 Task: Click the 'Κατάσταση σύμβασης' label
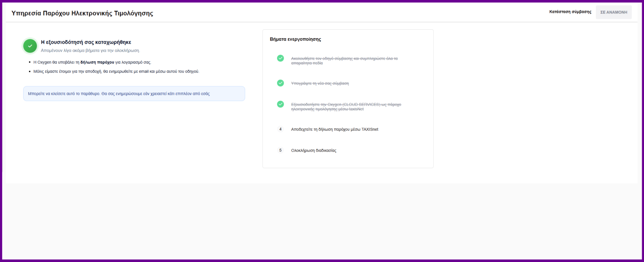click(570, 12)
